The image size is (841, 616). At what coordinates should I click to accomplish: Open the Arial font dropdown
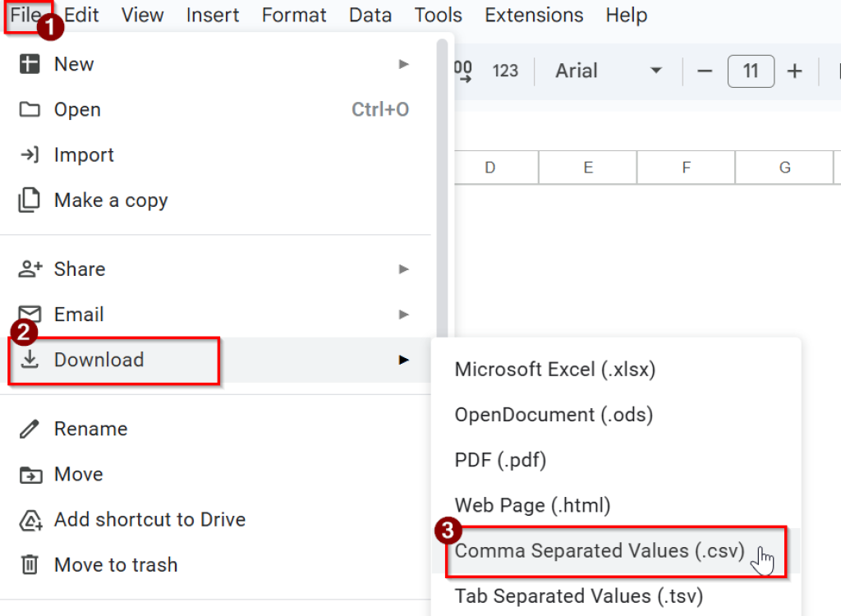coord(608,71)
